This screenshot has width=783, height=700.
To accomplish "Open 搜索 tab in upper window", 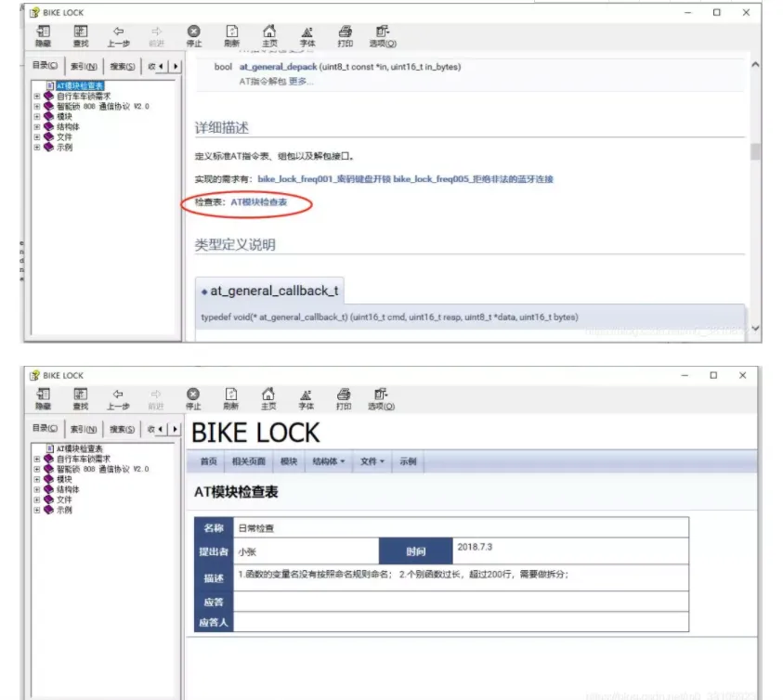I will [123, 66].
